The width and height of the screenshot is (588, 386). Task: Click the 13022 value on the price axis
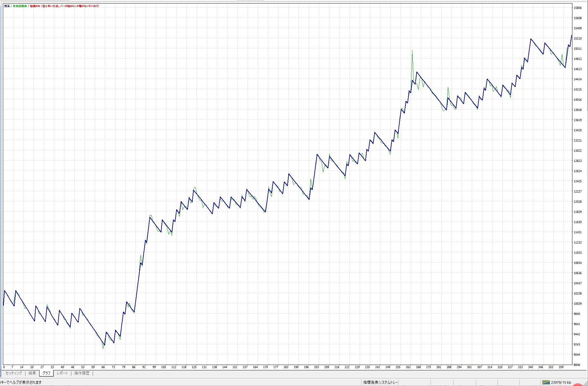[x=577, y=151]
